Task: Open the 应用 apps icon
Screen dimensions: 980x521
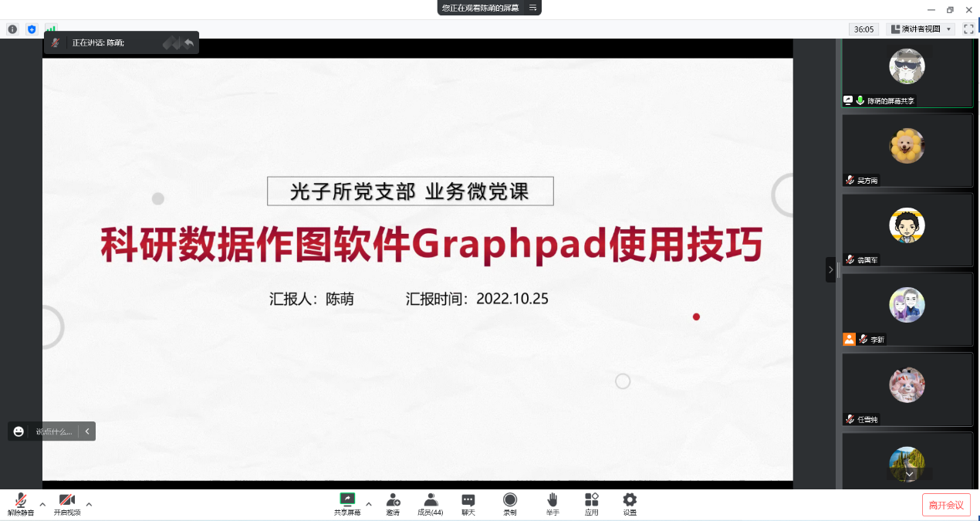Action: pos(591,504)
